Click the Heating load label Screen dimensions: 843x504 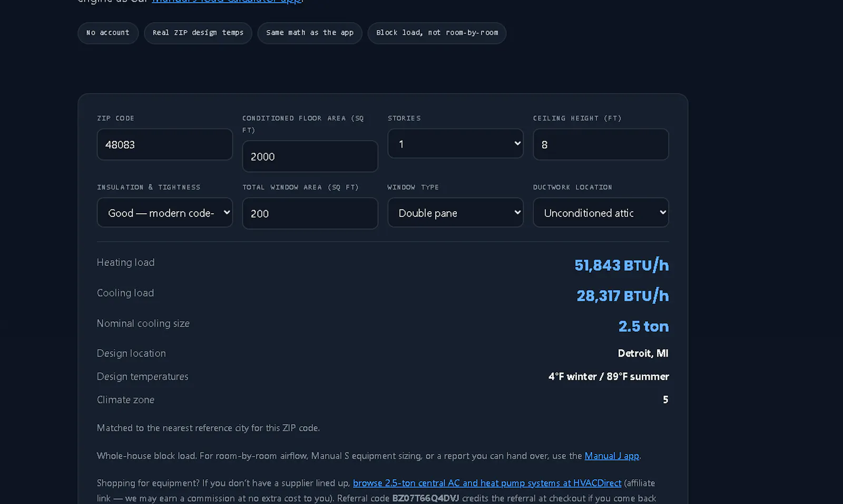point(125,262)
